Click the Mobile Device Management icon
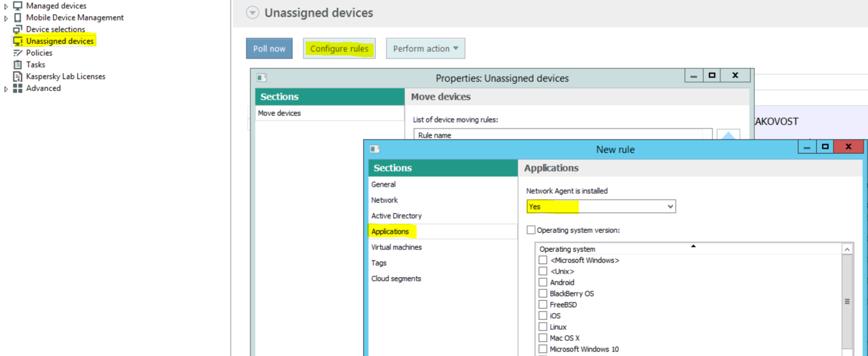This screenshot has width=868, height=356. point(18,18)
